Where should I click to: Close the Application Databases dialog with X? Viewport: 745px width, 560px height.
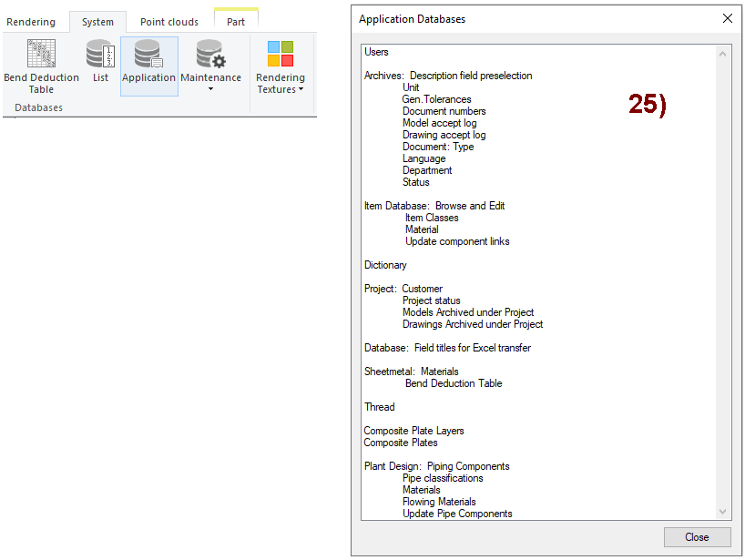(x=727, y=18)
